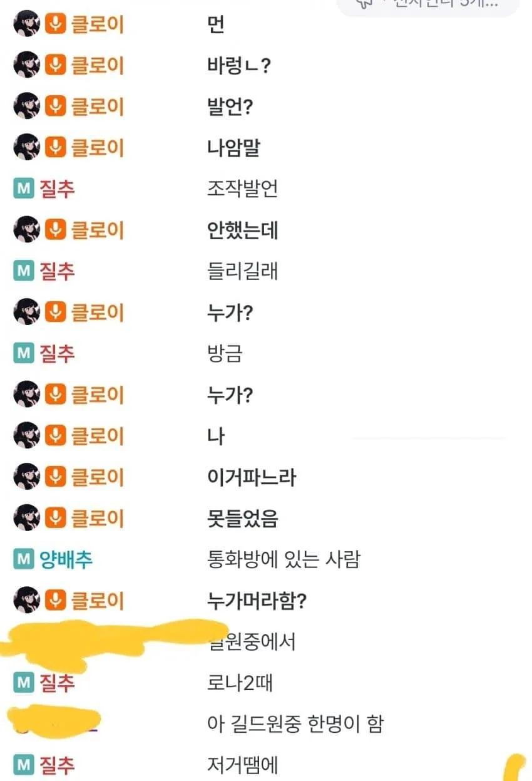Screen dimensions: 532x781
Task: Click the M badge on the 들리길래 row
Action: 23,271
